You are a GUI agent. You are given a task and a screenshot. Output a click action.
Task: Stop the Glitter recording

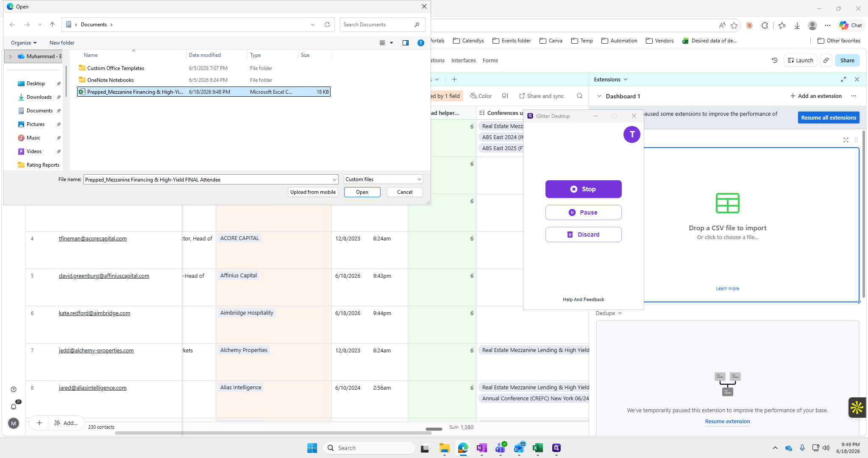click(583, 189)
